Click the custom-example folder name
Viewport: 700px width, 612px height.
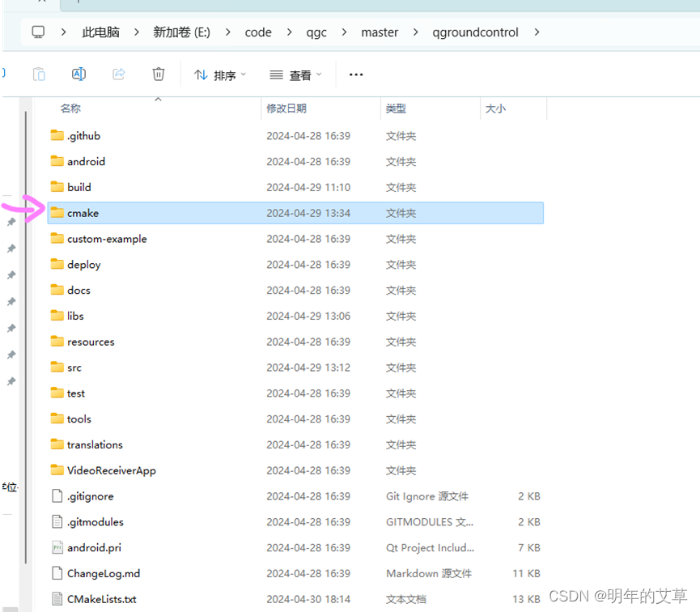point(107,239)
